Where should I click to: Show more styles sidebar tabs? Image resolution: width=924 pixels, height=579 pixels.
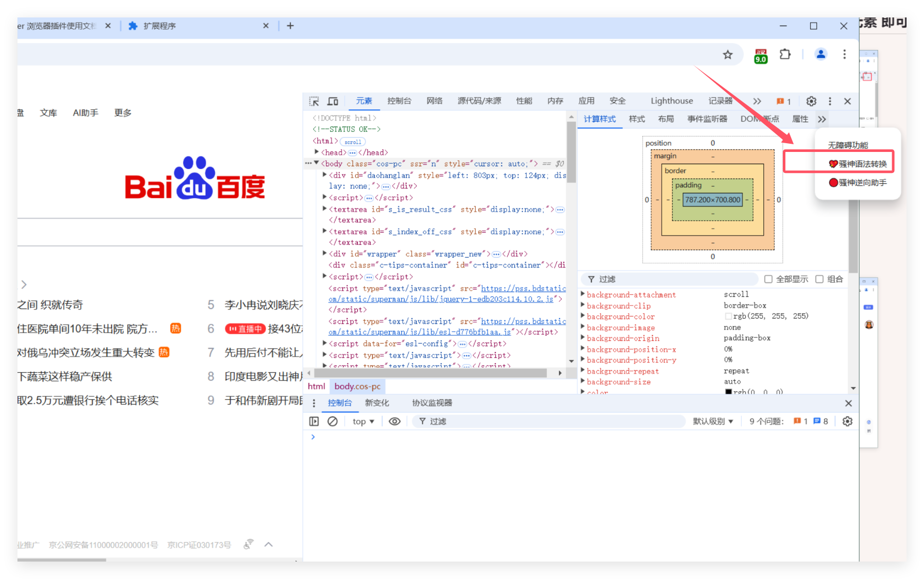(822, 120)
